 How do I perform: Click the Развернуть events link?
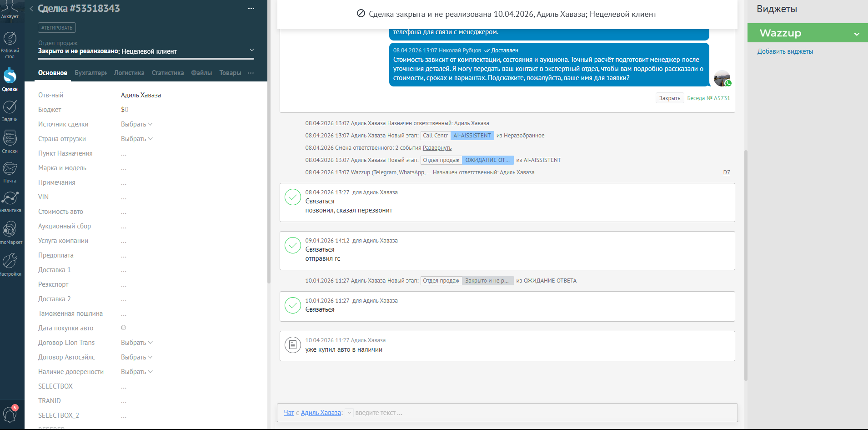point(437,148)
